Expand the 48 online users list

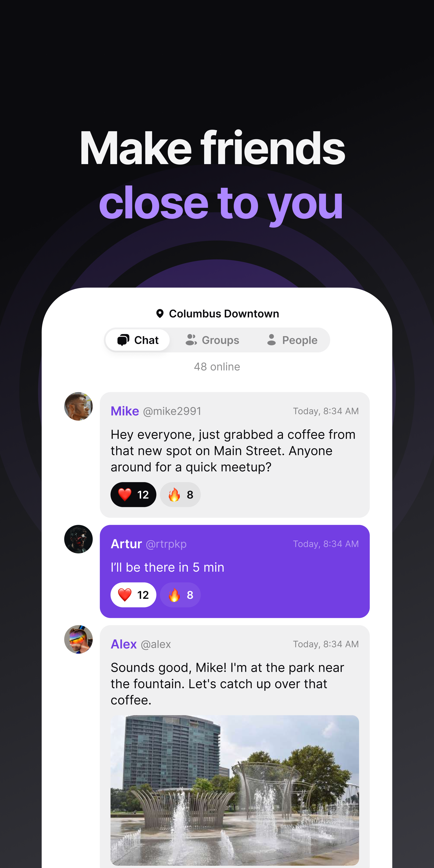(217, 366)
